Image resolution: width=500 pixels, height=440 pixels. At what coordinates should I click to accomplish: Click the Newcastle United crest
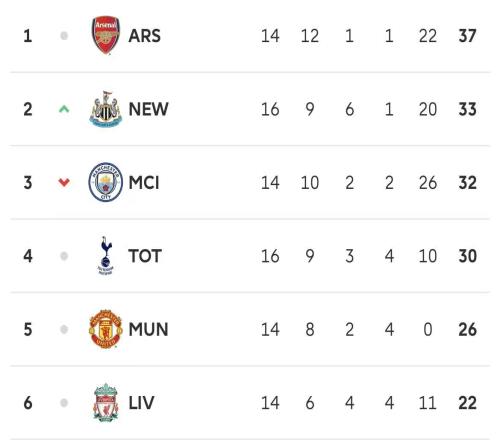(106, 109)
